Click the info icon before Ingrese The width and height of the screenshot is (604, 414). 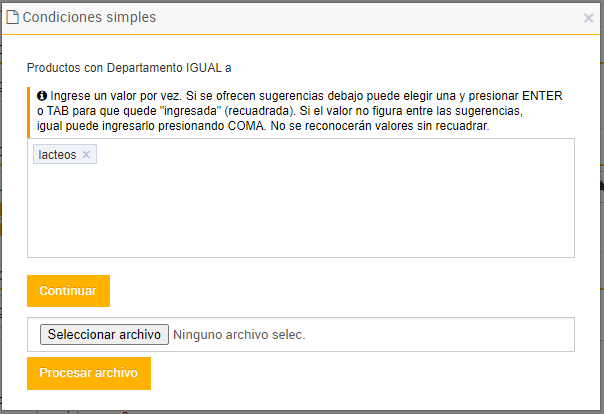[42, 96]
